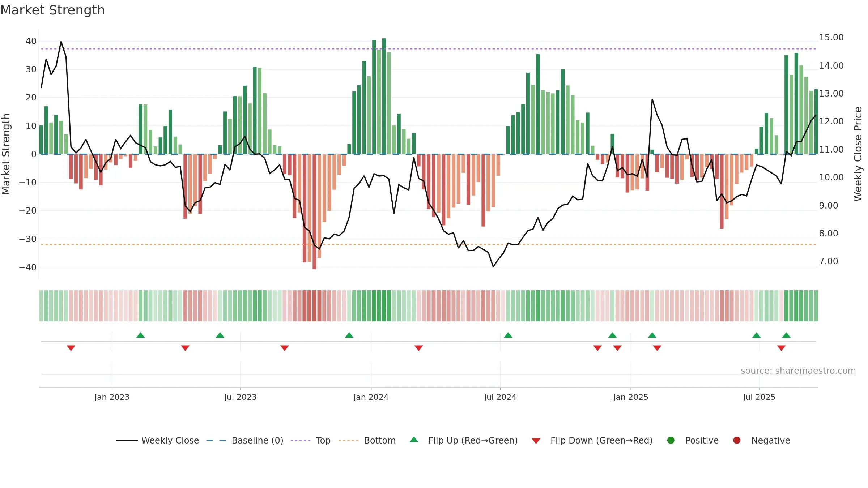This screenshot has height=488, width=868.
Task: Click the 8.00 price tick on the right axis
Action: click(x=828, y=234)
